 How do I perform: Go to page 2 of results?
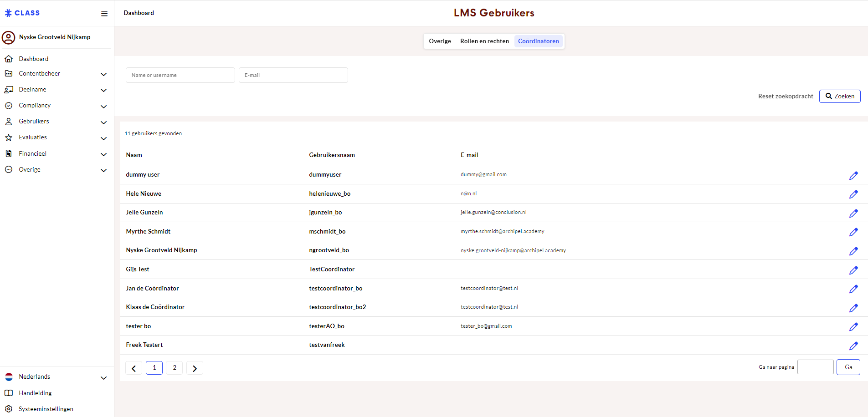175,368
